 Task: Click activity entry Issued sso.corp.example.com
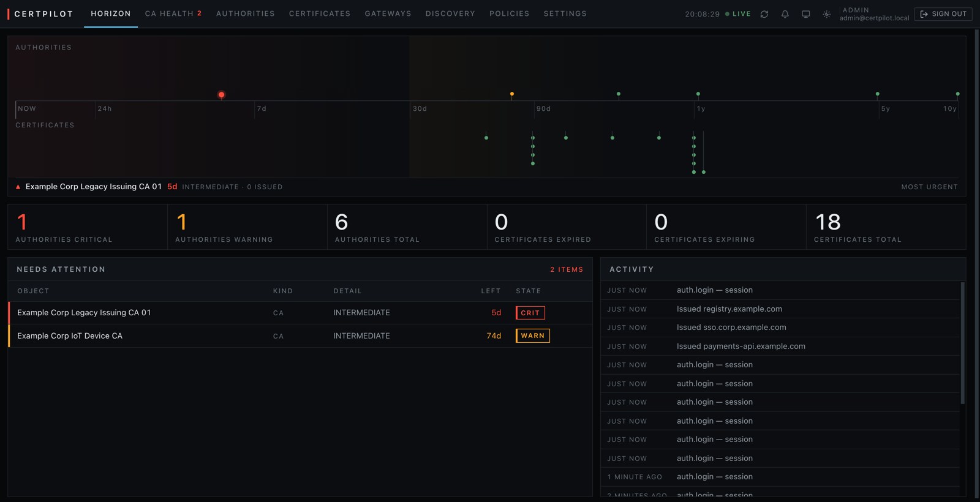click(x=780, y=328)
